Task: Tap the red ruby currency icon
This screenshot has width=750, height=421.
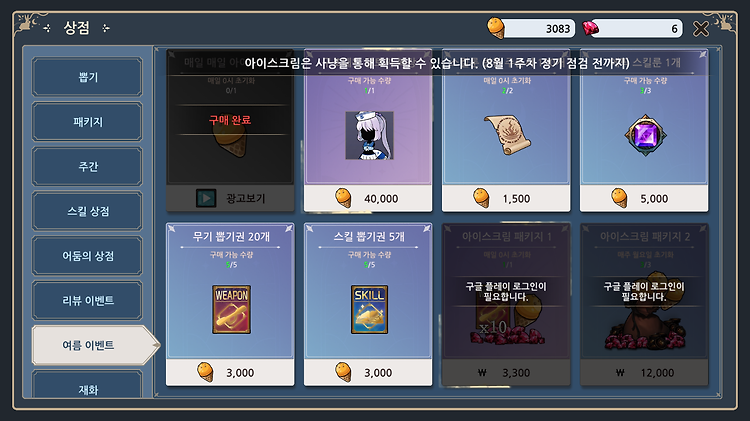Action: [x=591, y=28]
